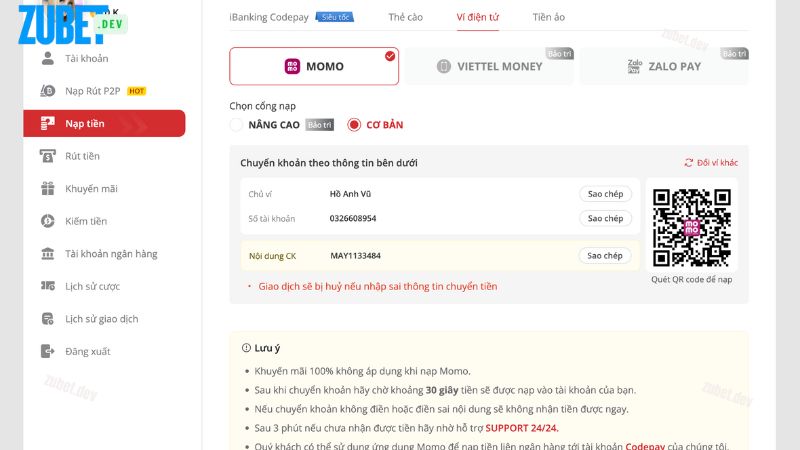Click the Lưu ý info icon
Screen dimensions: 800x450
pos(246,348)
